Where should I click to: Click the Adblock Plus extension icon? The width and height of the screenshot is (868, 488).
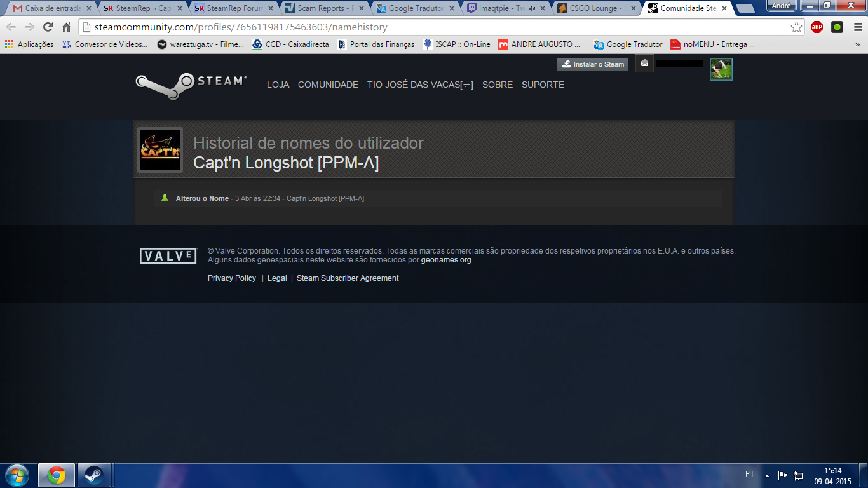[x=817, y=27]
